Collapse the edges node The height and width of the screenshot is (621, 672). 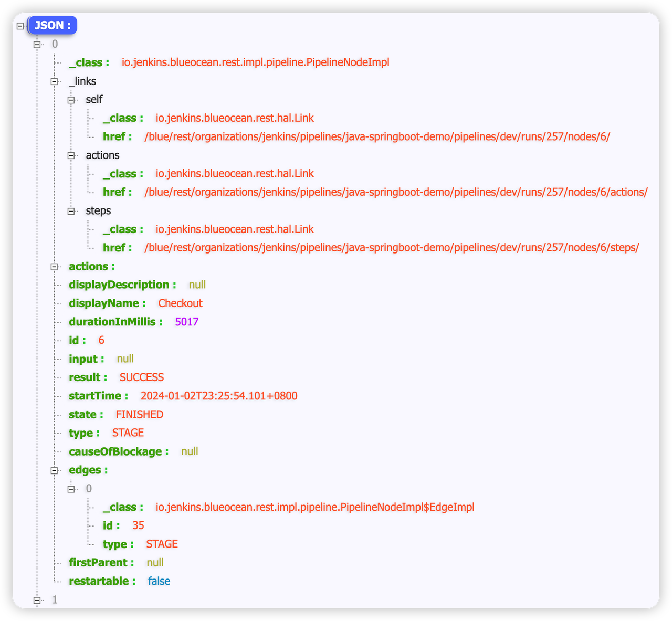click(54, 470)
